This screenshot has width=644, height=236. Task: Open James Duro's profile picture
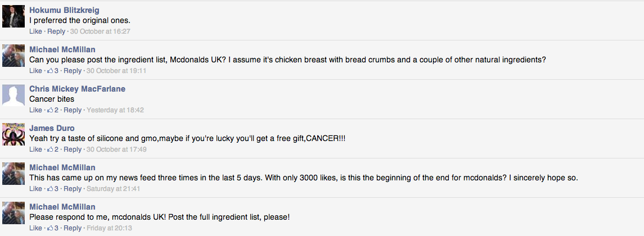click(13, 134)
